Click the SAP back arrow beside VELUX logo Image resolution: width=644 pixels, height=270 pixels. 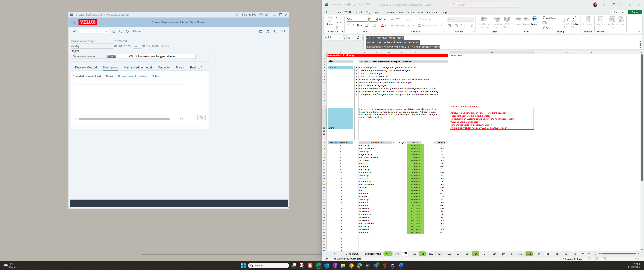(x=74, y=22)
